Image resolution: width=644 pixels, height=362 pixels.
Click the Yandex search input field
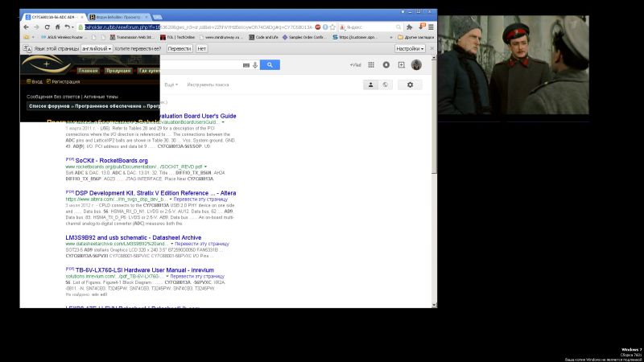370,27
